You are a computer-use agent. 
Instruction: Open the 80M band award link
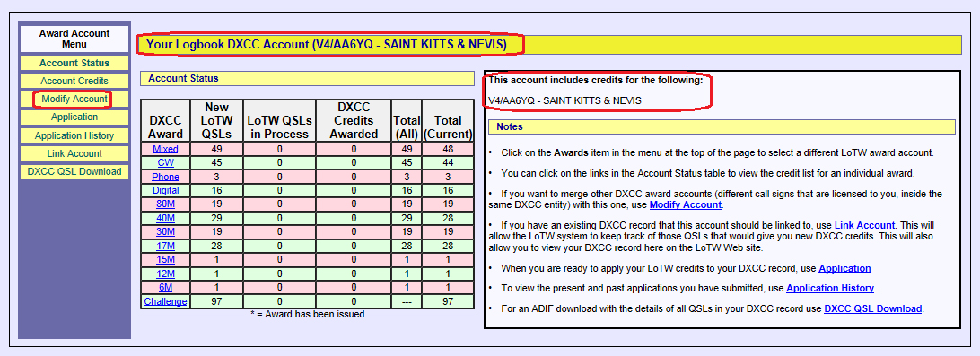166,204
